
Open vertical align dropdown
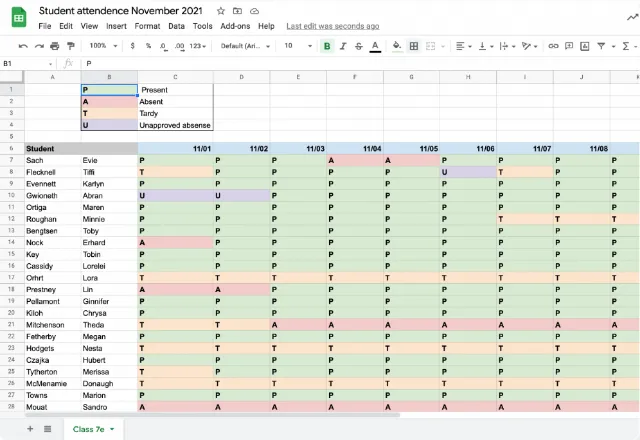(486, 46)
